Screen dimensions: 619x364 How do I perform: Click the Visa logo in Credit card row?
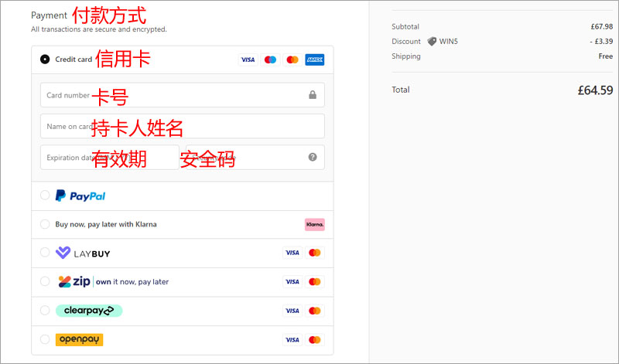[x=248, y=60]
